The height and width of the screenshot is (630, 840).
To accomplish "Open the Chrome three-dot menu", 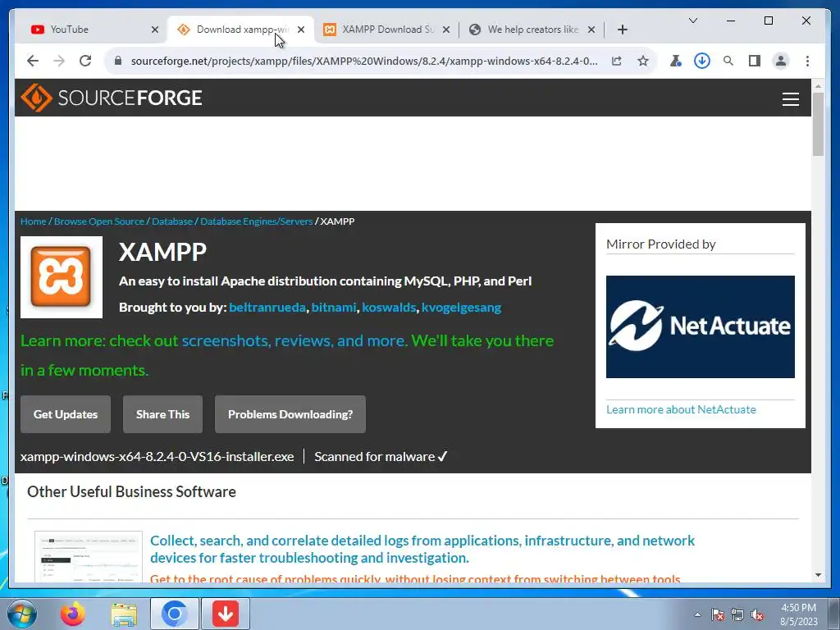I will click(807, 61).
